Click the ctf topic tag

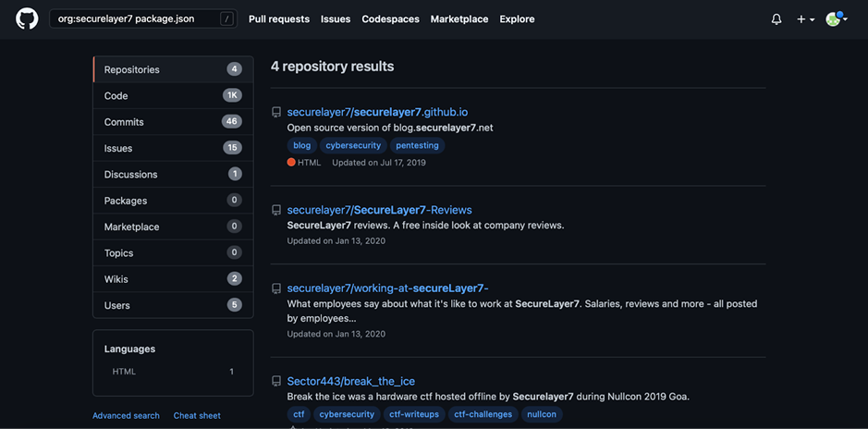pyautogui.click(x=299, y=414)
